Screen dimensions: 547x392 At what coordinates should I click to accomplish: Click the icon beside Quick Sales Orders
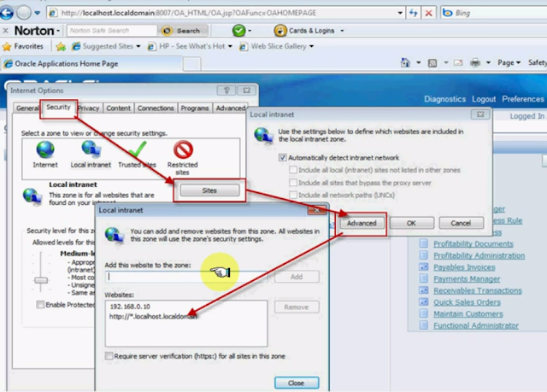(424, 301)
